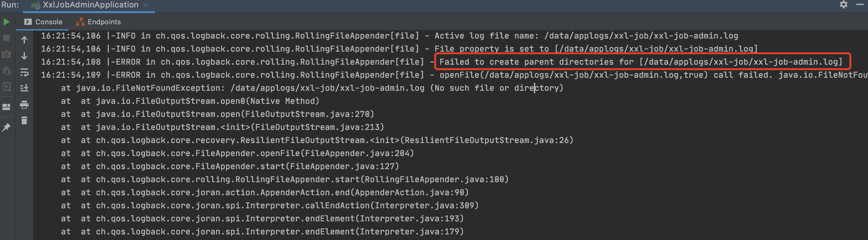Close the XxlJobAdminApplication run tab
Viewport: 868px width, 240px height.
(146, 5)
